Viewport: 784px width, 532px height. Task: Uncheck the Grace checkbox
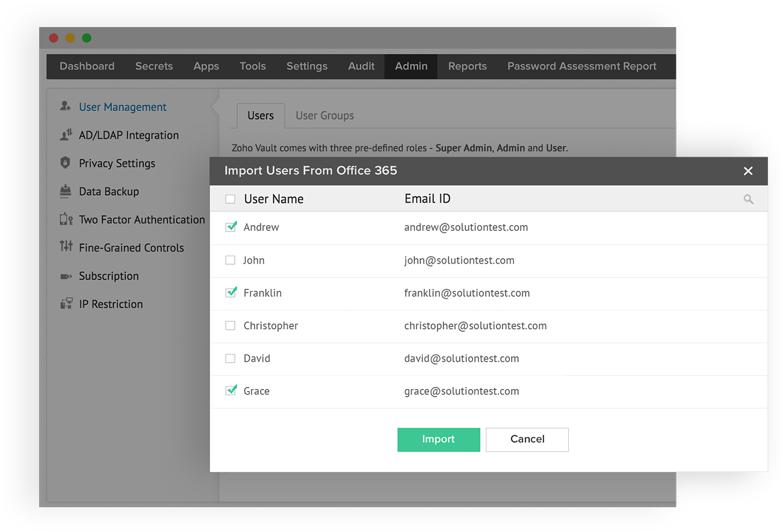(231, 390)
